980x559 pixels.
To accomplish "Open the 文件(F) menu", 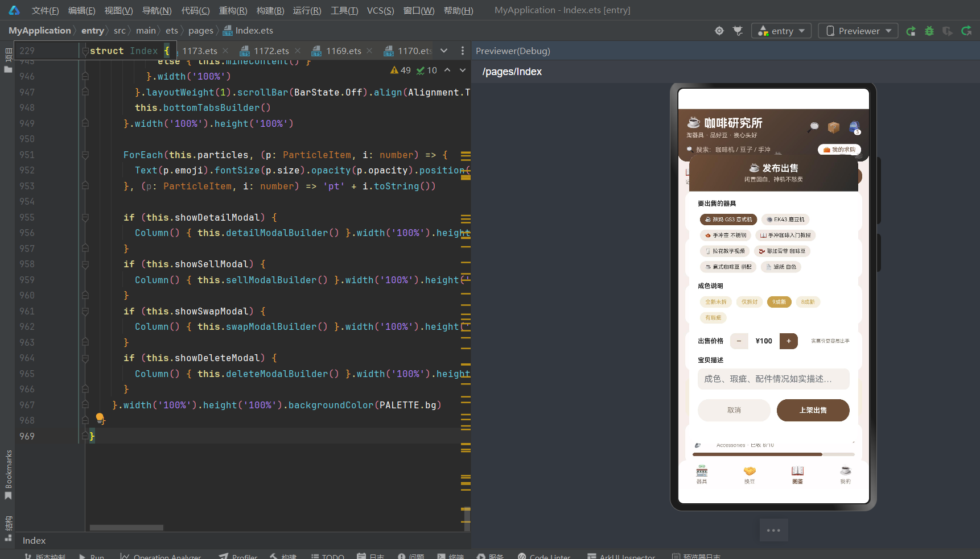I will click(x=45, y=10).
